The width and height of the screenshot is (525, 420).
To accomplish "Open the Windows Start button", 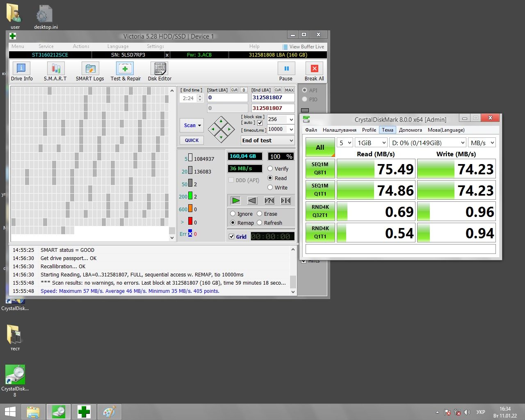I will (10, 412).
